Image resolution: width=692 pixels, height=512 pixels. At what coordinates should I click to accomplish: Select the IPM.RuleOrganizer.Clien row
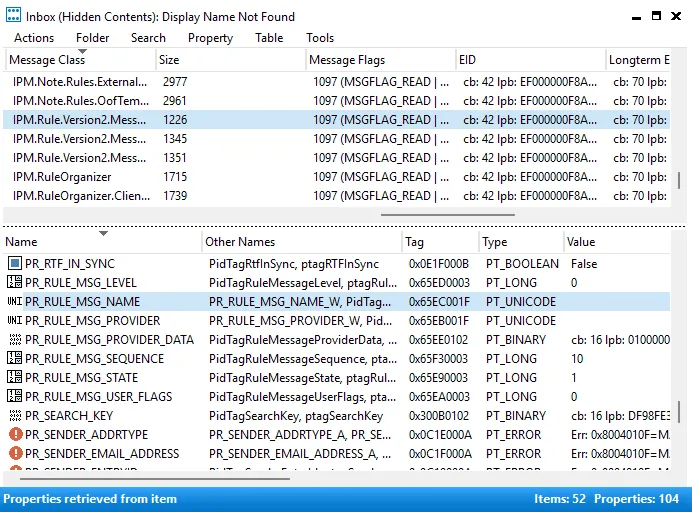[x=336, y=196]
